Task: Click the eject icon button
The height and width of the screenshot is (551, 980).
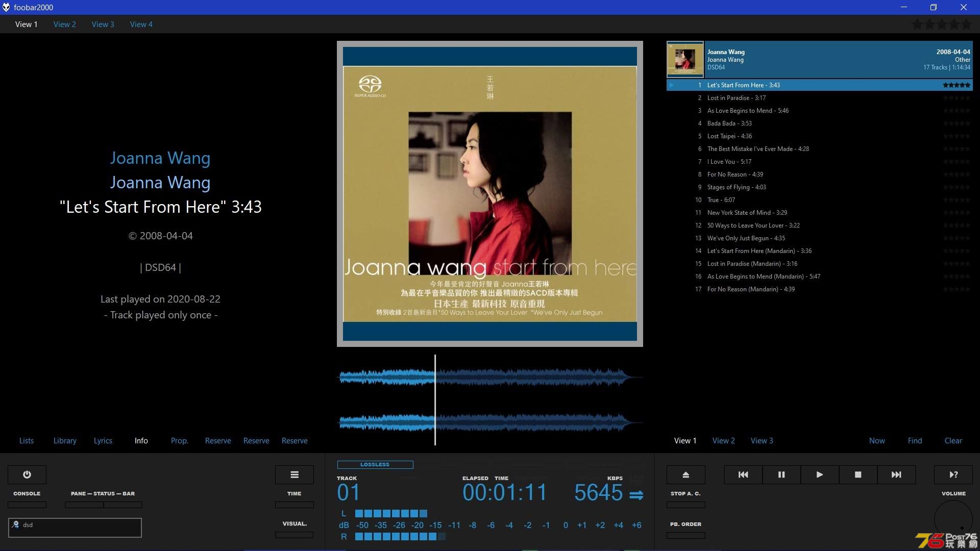Action: click(686, 474)
